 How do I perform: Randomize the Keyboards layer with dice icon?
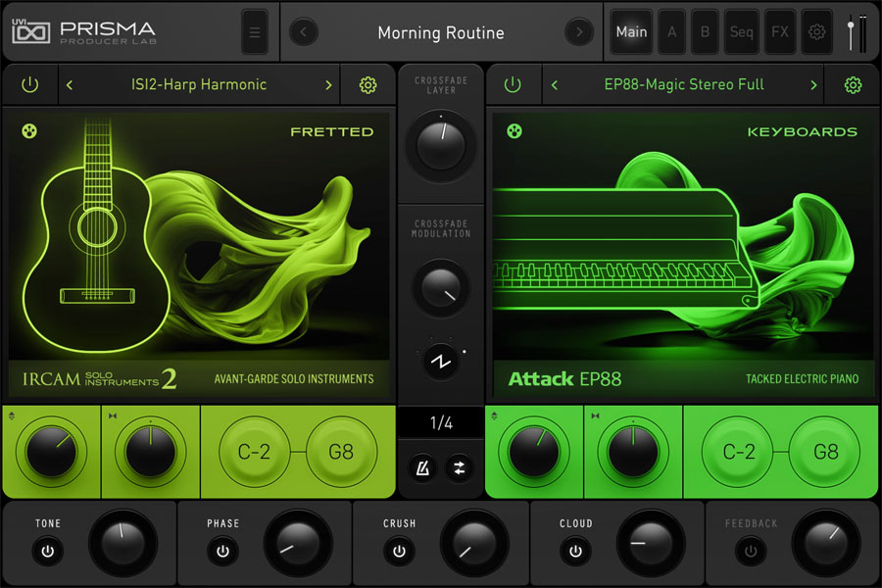(514, 130)
